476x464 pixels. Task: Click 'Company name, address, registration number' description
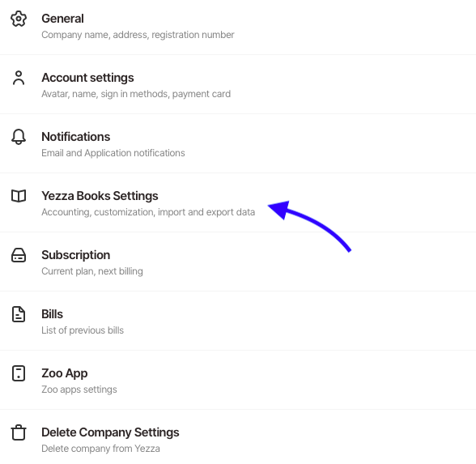(138, 35)
